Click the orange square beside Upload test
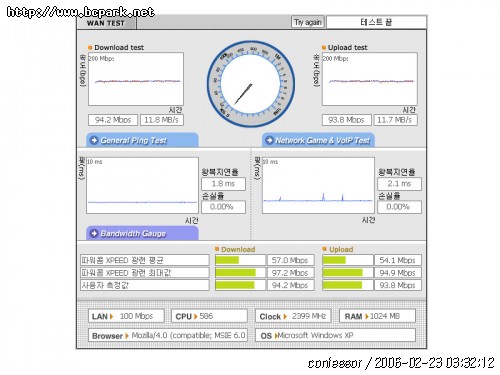500x375 pixels. [x=324, y=47]
